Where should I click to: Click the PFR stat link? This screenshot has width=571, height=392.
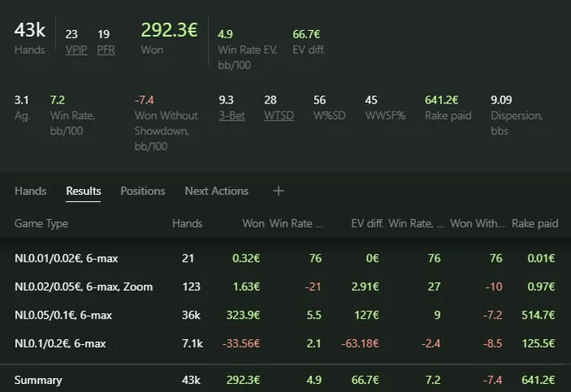[x=106, y=50]
